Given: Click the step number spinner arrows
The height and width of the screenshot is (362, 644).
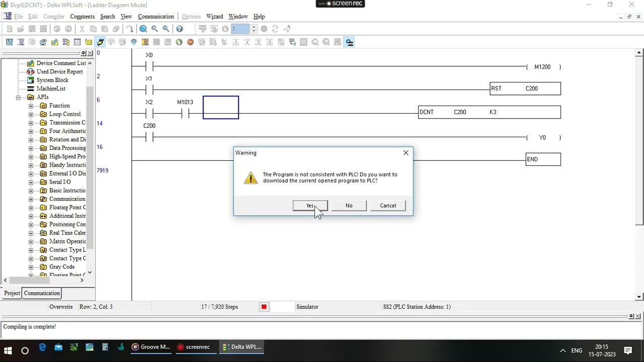Looking at the screenshot, I should (254, 29).
